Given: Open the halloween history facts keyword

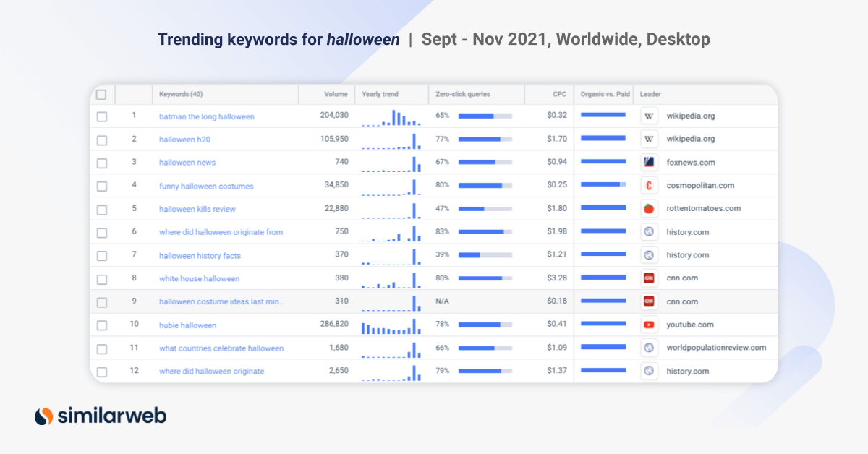Looking at the screenshot, I should coord(200,255).
